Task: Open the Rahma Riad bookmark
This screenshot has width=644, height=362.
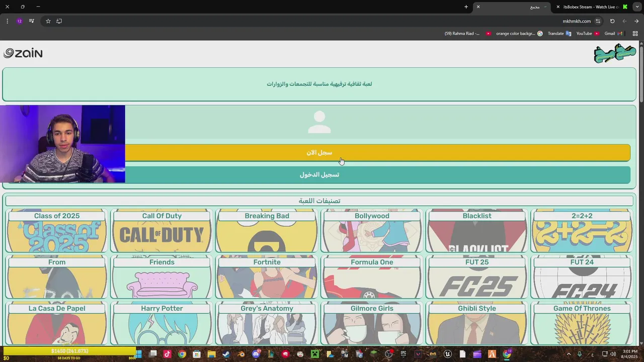Action: [x=467, y=34]
